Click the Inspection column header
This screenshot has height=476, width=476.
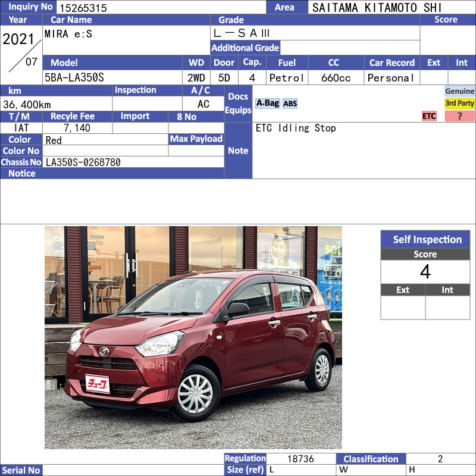coord(147,90)
